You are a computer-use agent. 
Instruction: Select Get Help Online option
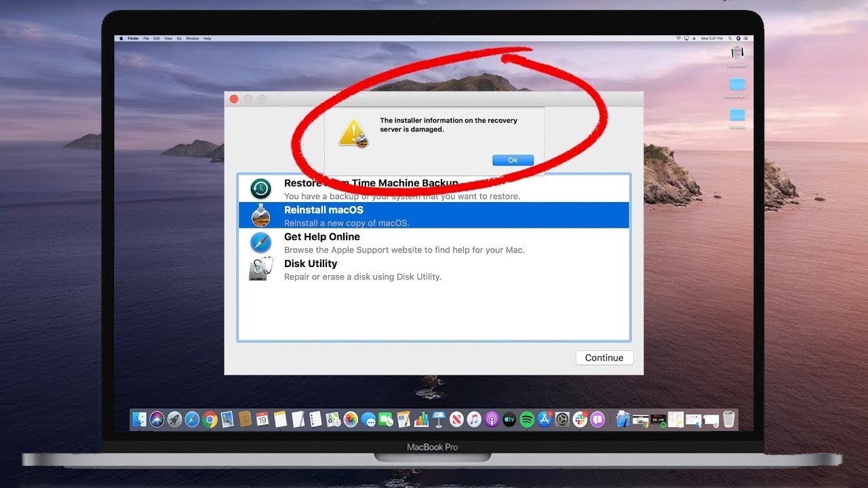433,243
